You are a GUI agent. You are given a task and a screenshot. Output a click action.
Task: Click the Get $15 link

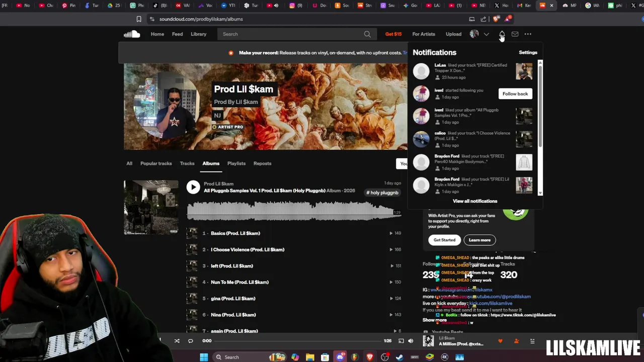click(x=393, y=34)
